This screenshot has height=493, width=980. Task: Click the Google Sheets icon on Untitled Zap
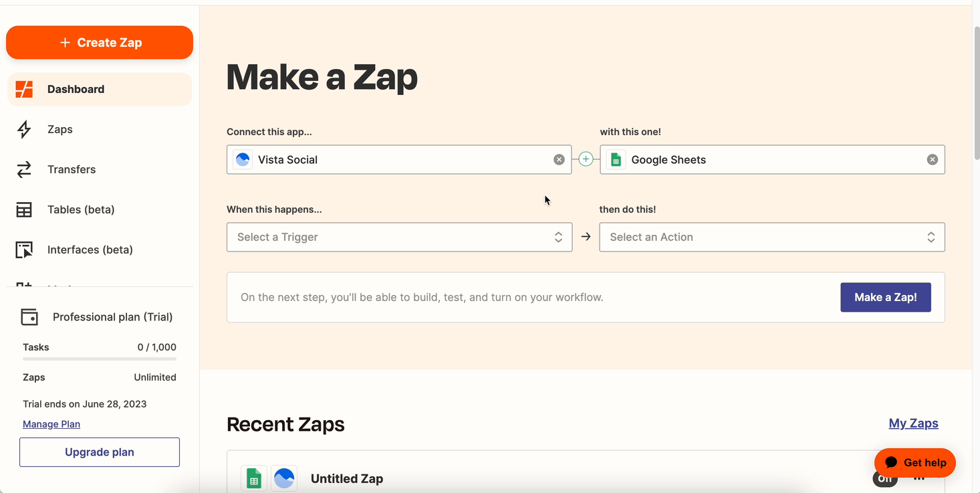[x=254, y=479]
